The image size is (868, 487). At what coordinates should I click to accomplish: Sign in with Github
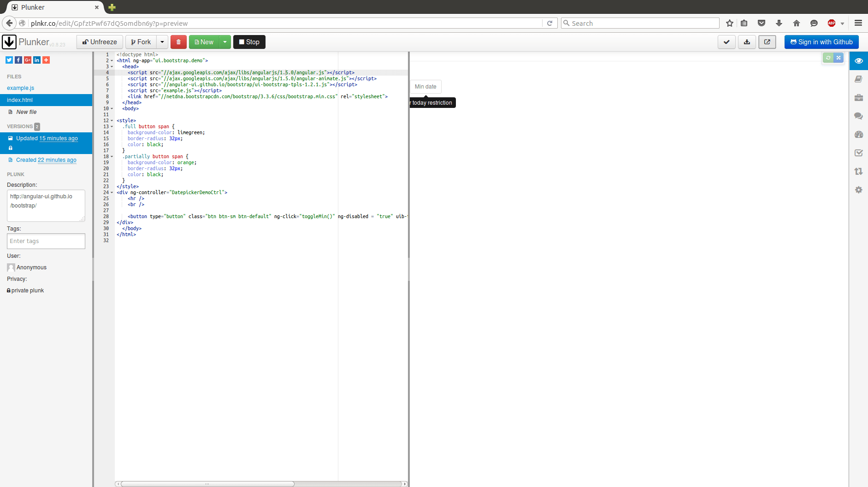coord(821,42)
